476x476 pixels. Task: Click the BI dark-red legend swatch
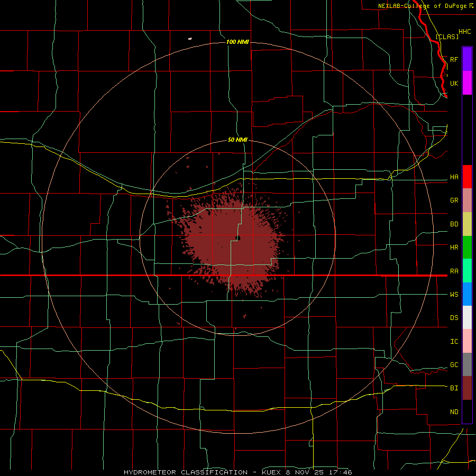tap(467, 388)
